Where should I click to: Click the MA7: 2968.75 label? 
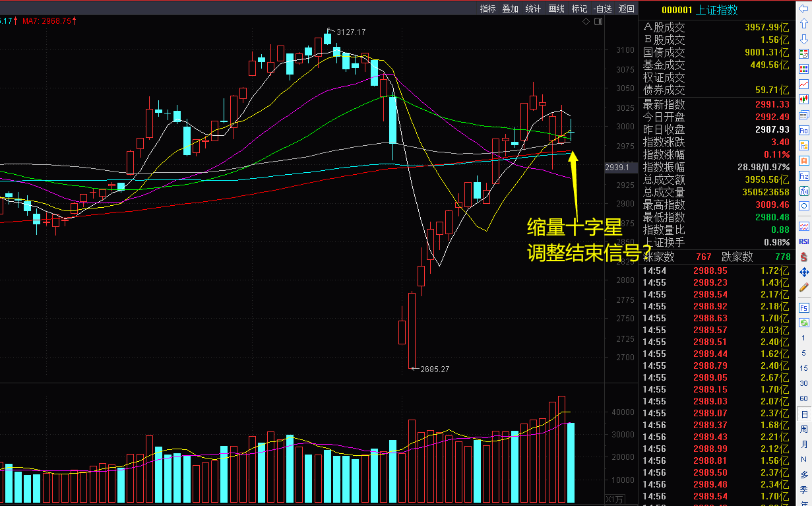[49, 21]
